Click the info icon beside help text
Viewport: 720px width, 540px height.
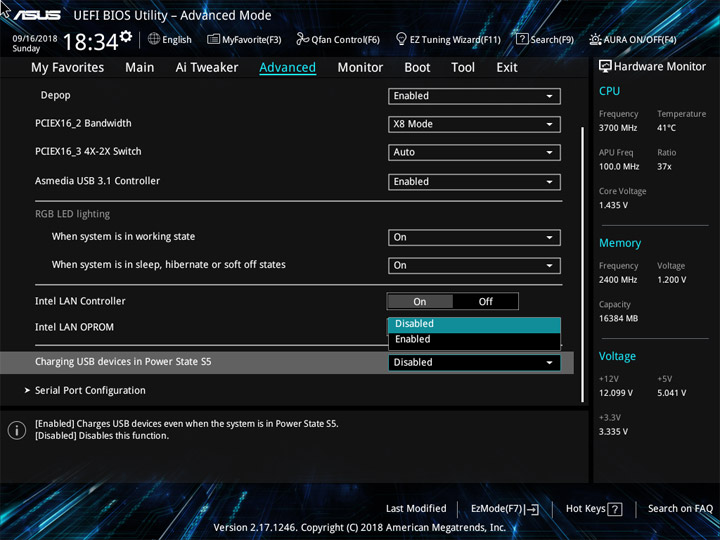click(17, 430)
